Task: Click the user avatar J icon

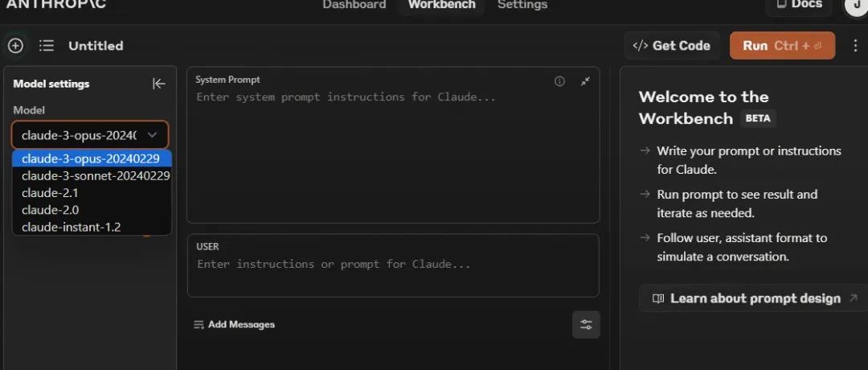Action: pos(855,5)
